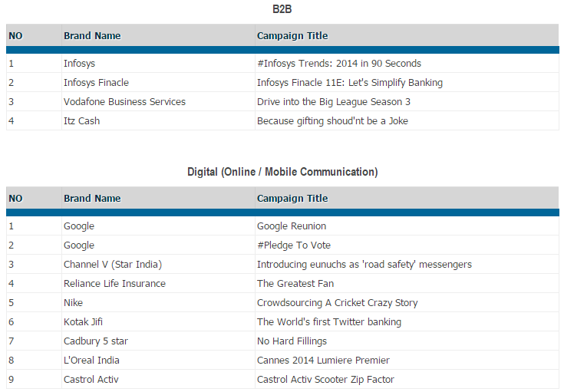Select the Channel V (Star India) brand
Viewport: 564px width, 392px height.
tap(113, 265)
